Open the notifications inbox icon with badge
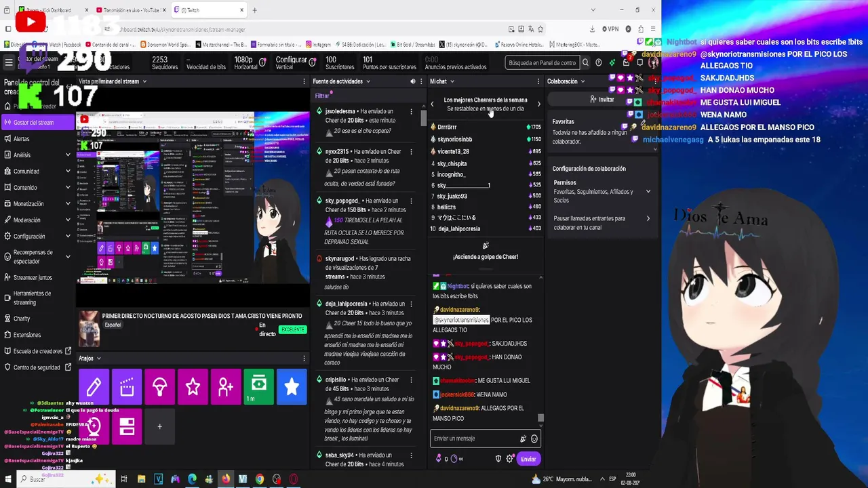 pos(626,62)
